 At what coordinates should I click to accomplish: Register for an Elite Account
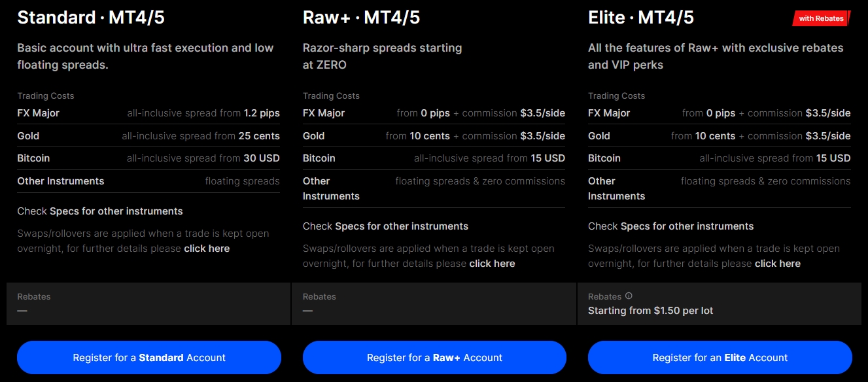(720, 357)
